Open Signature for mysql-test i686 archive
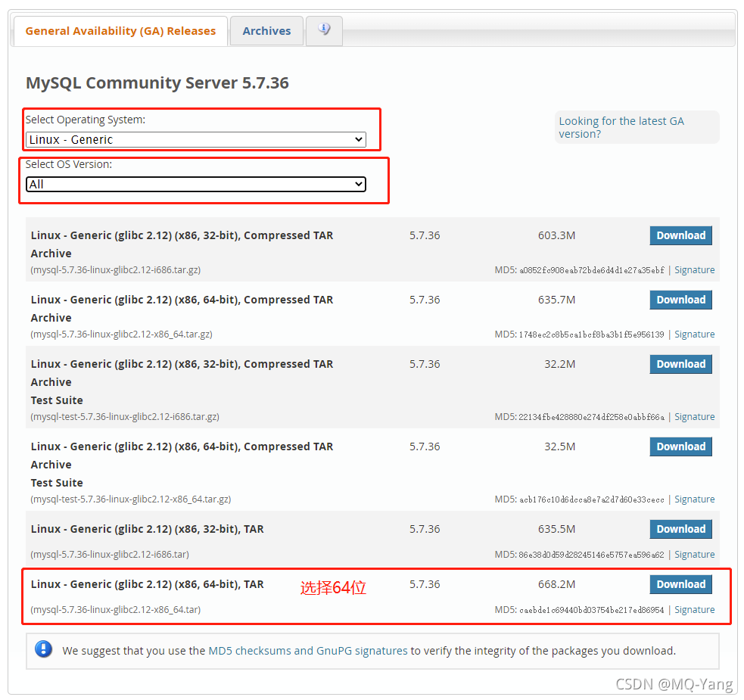Image resolution: width=744 pixels, height=700 pixels. pyautogui.click(x=694, y=417)
